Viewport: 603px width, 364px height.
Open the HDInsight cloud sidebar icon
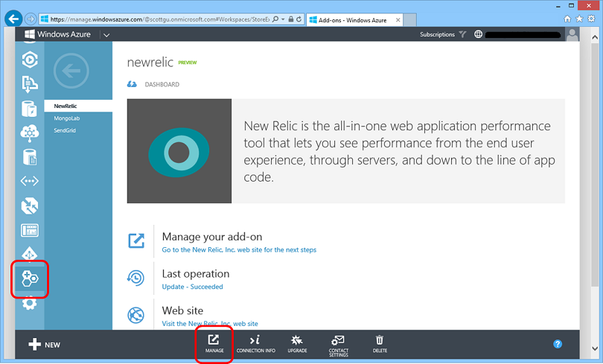tap(30, 133)
